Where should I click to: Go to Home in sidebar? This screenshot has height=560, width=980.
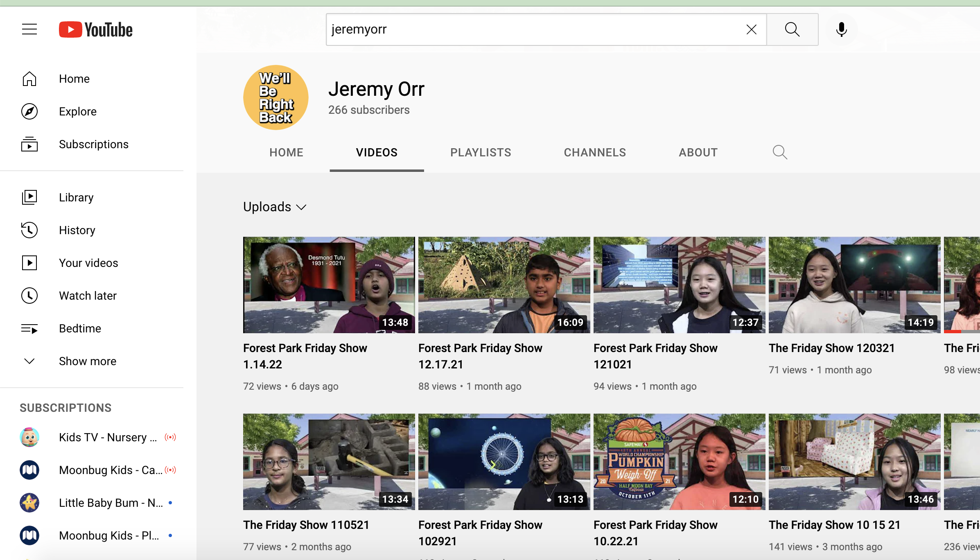click(x=74, y=79)
